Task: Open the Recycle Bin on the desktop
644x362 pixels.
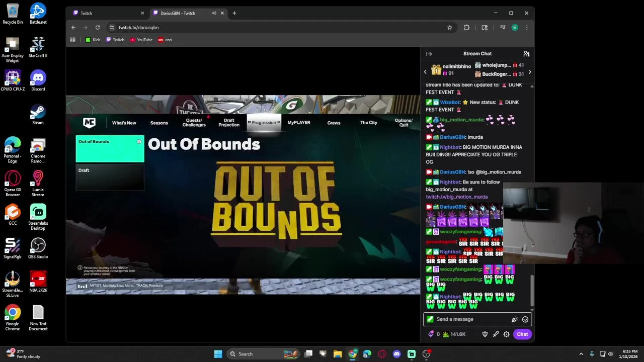Action: 13,14
